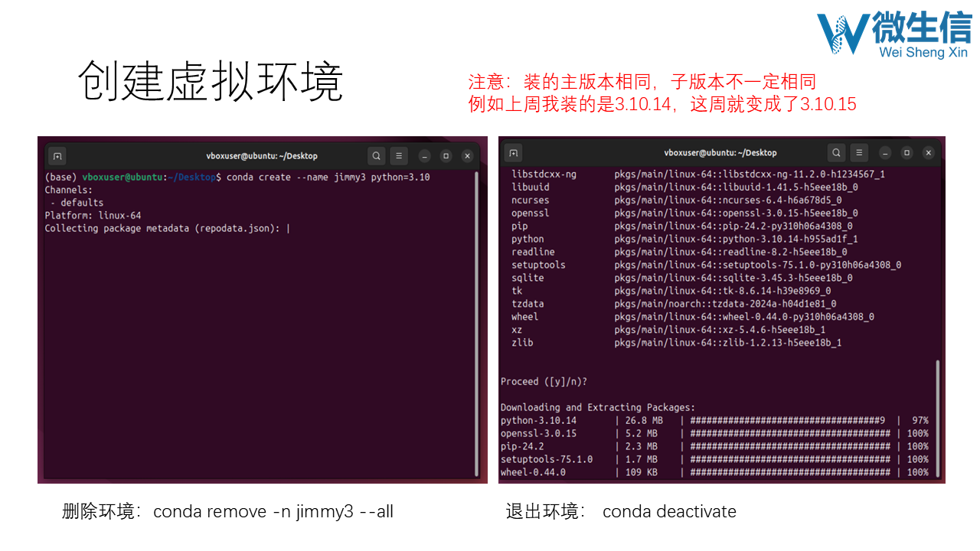The height and width of the screenshot is (551, 980).
Task: Click the "ncurses" package name
Action: click(x=531, y=201)
